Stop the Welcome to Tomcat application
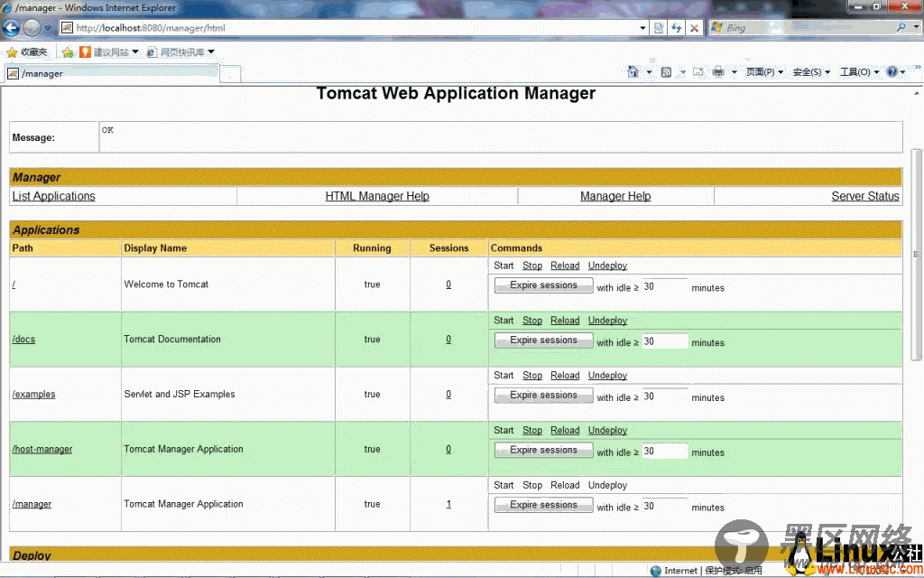Viewport: 924px width, 578px height. [532, 266]
